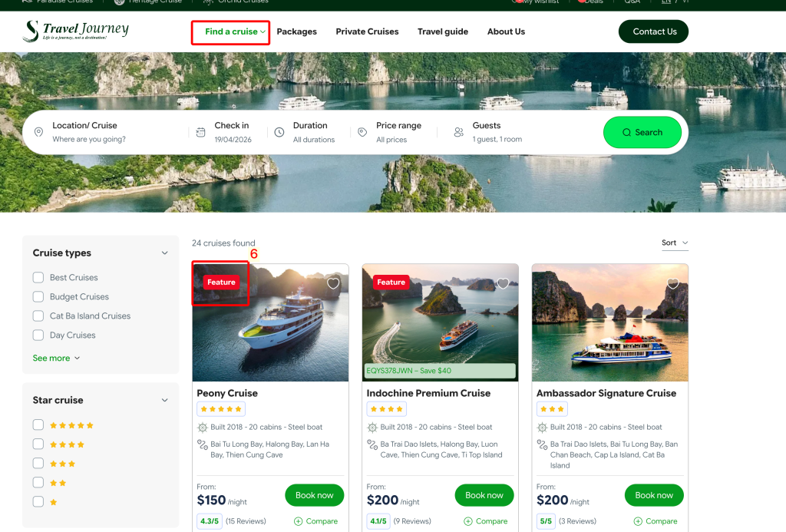Tick the Best Cruises checkbox
This screenshot has height=532, width=786.
[x=38, y=277]
